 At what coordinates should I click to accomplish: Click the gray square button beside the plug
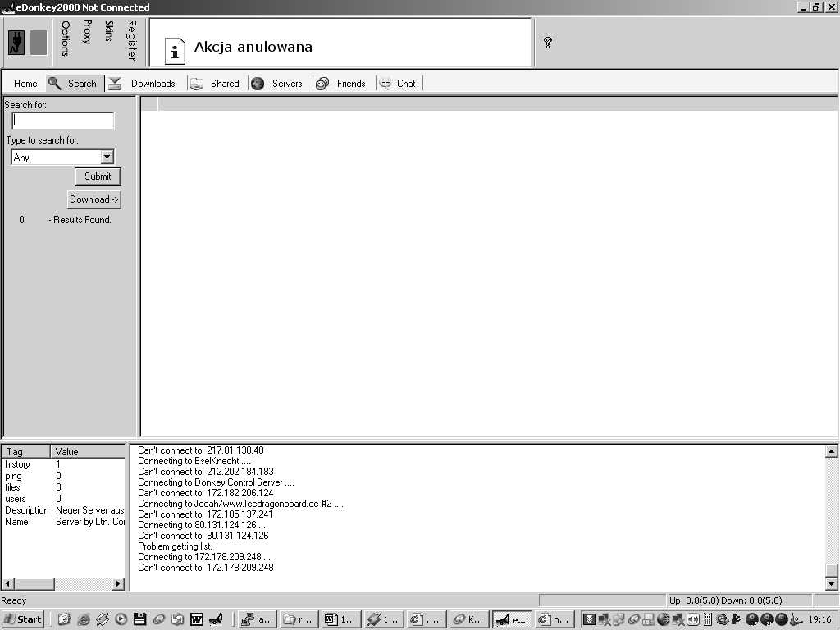(x=39, y=43)
